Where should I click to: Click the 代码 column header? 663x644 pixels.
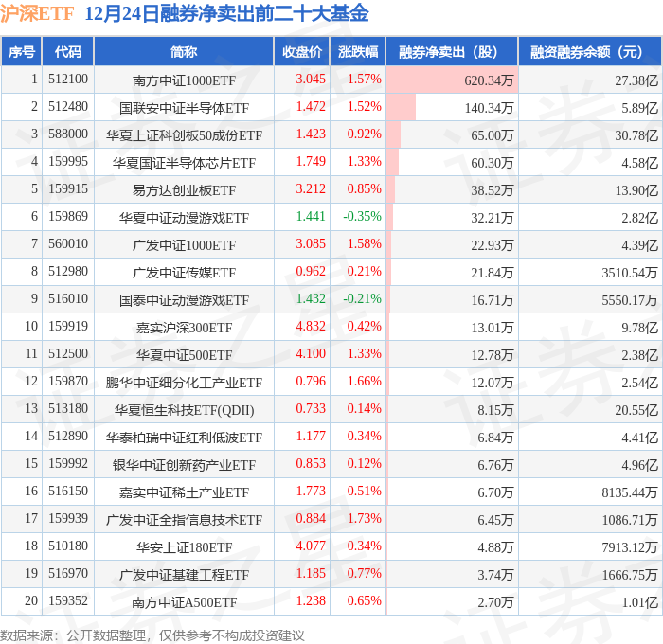tap(67, 51)
